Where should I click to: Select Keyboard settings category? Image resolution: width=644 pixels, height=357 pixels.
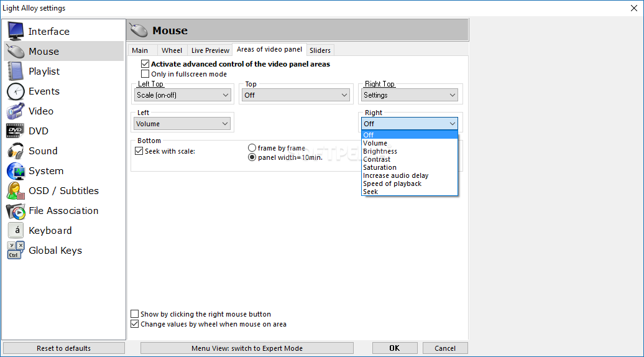(64, 231)
